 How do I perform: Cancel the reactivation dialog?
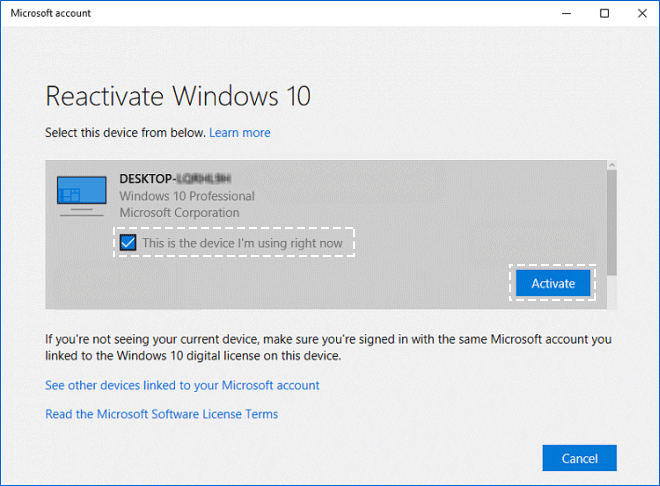pos(579,458)
